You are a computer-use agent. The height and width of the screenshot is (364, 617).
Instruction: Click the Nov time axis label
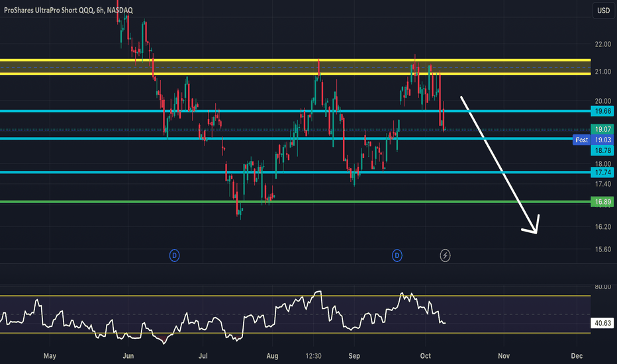click(504, 356)
